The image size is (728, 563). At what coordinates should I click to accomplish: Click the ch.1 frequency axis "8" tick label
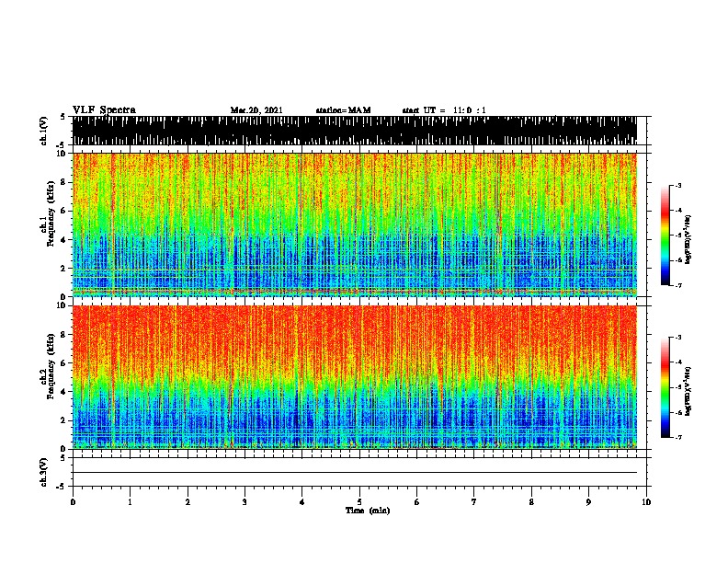tap(64, 182)
